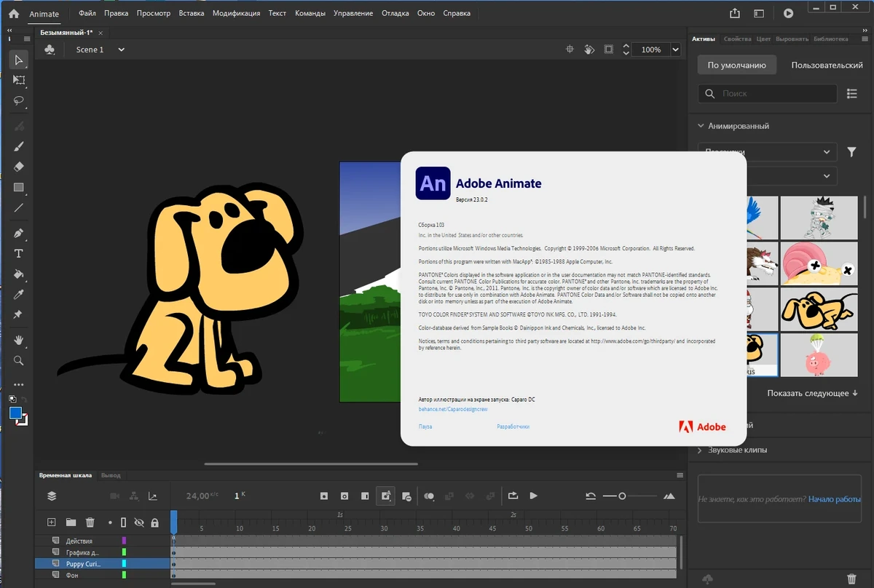Click the Home icon

[14, 13]
